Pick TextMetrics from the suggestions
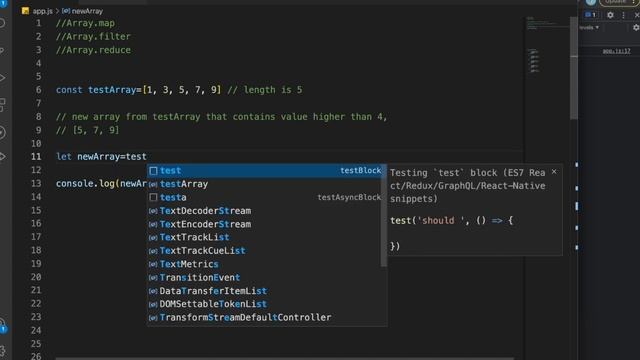640x360 pixels. point(264,264)
